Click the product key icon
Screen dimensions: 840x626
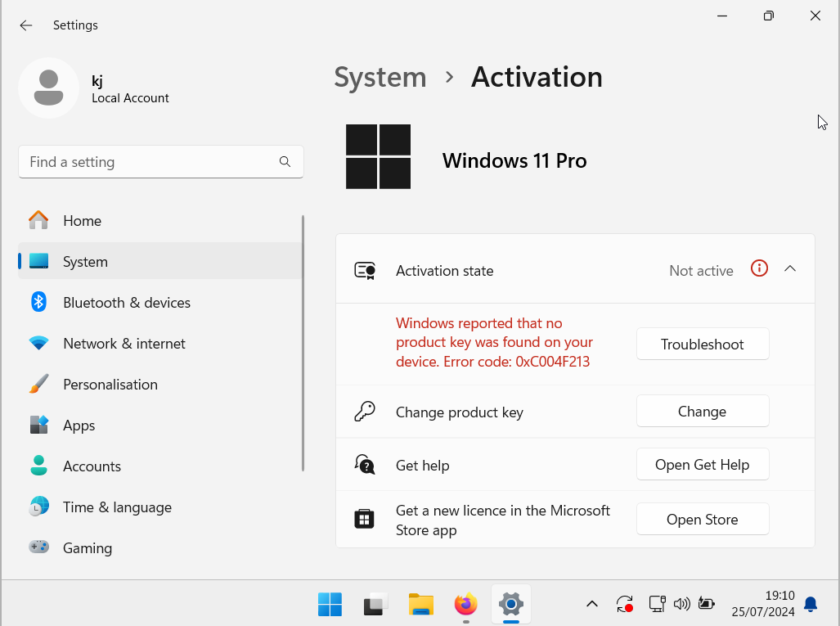click(x=365, y=412)
